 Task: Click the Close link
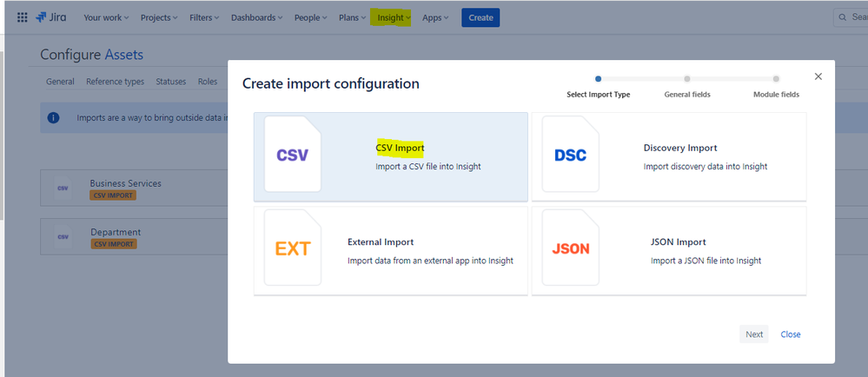point(791,334)
